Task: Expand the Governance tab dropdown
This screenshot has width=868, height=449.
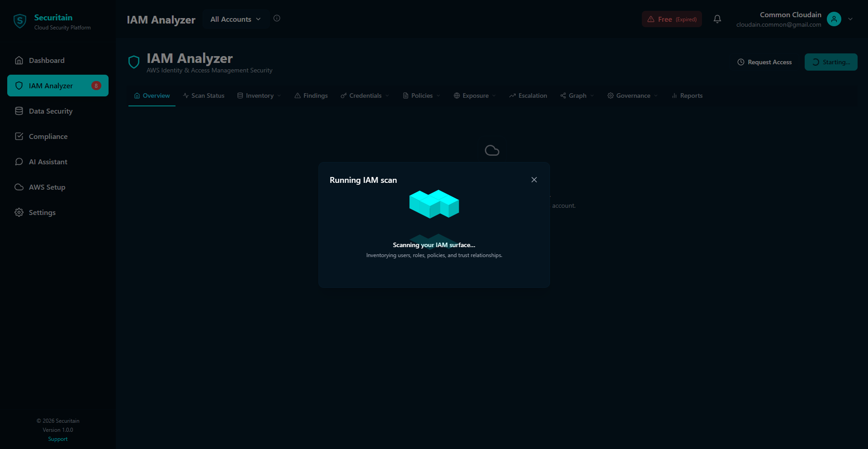Action: point(633,96)
